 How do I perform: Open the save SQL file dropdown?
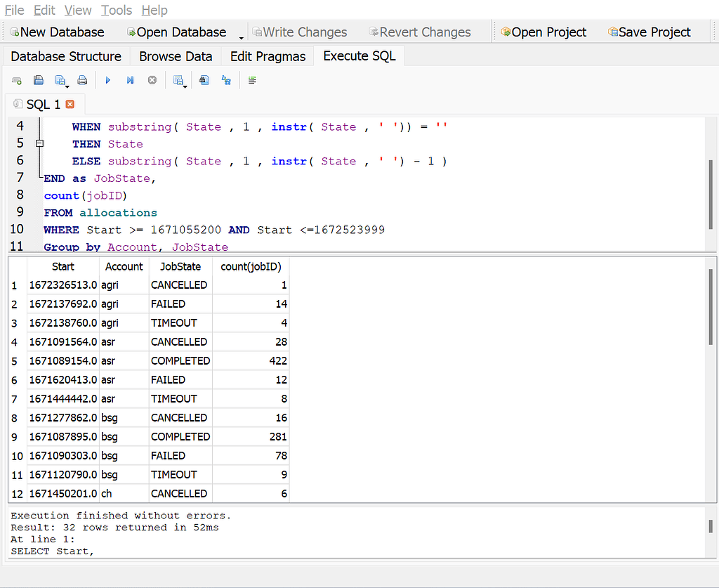[x=67, y=85]
